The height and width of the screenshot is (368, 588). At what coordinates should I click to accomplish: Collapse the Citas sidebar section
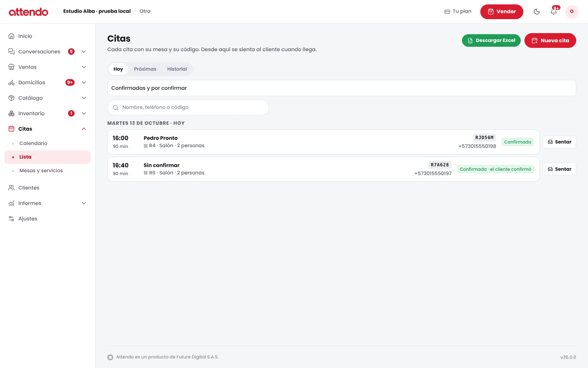[84, 129]
